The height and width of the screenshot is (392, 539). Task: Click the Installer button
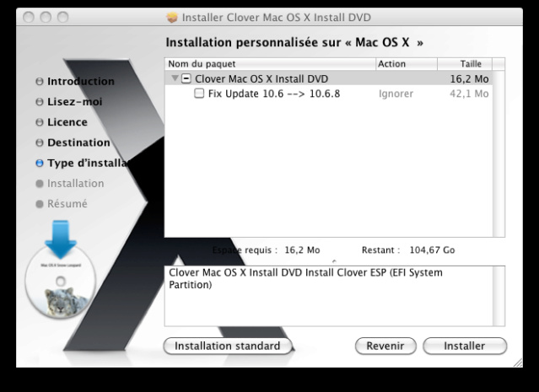tap(465, 346)
